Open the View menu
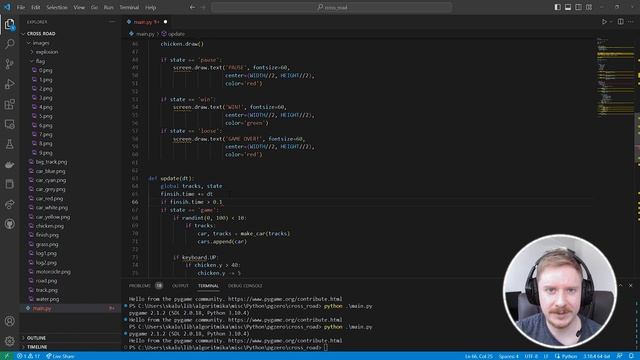 pos(79,7)
